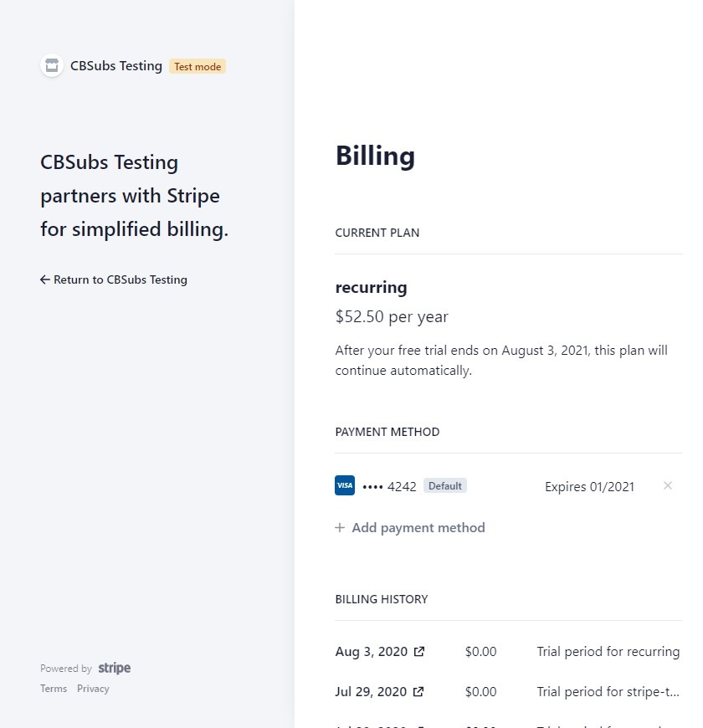The height and width of the screenshot is (728, 703).
Task: Click the Default badge on the card
Action: [x=445, y=485]
